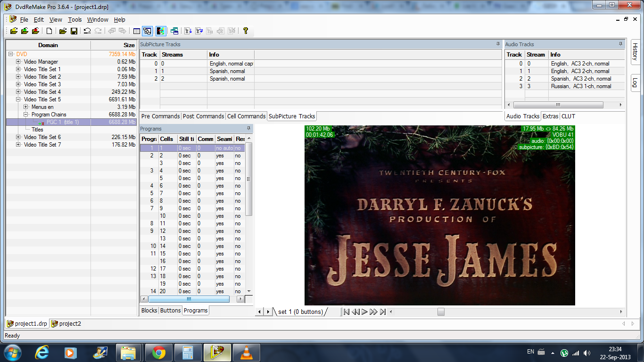This screenshot has width=644, height=362.
Task: Collapse Video Title Set 5 node
Action: pos(18,99)
